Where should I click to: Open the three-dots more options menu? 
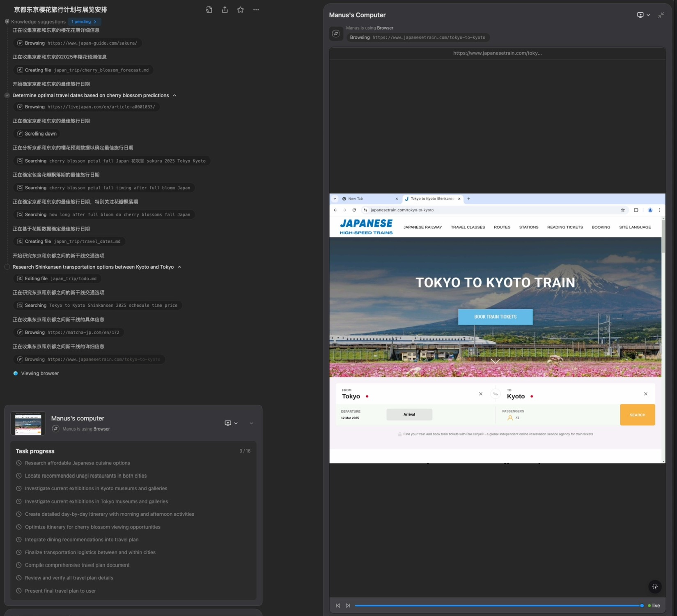256,10
